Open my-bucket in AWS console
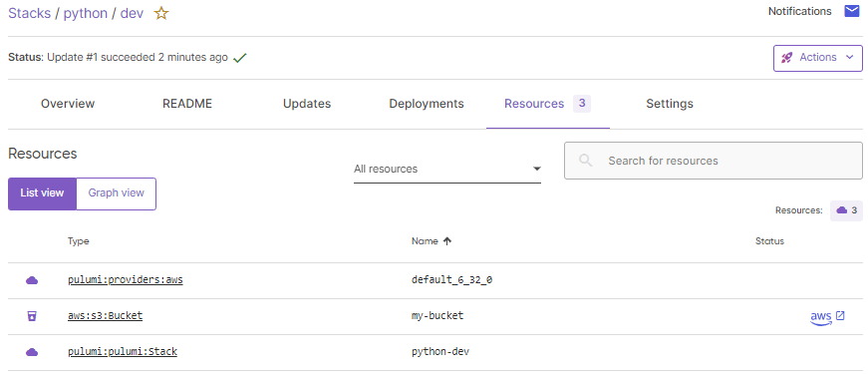 (827, 317)
